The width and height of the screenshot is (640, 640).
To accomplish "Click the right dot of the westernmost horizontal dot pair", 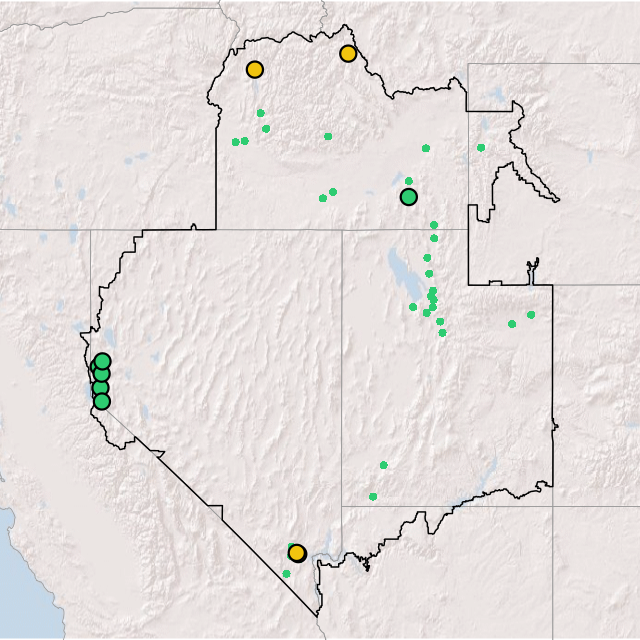I will 244,141.
